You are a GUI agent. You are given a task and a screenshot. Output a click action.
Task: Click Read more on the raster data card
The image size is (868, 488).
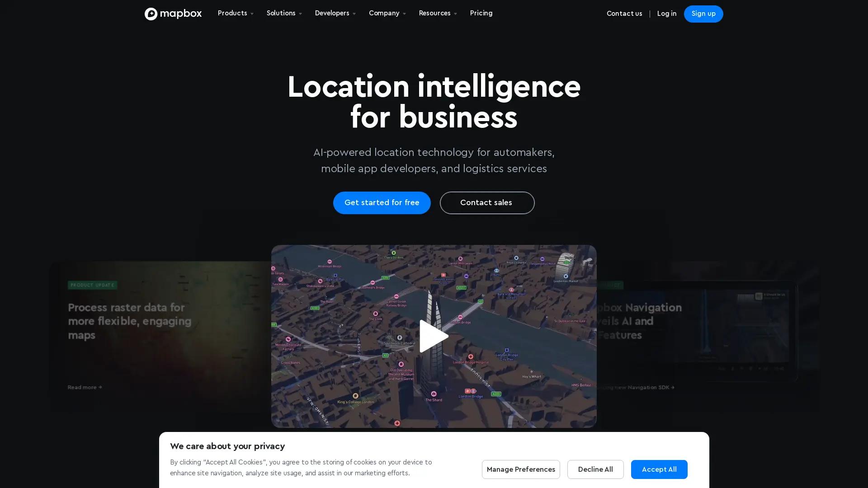(x=85, y=387)
